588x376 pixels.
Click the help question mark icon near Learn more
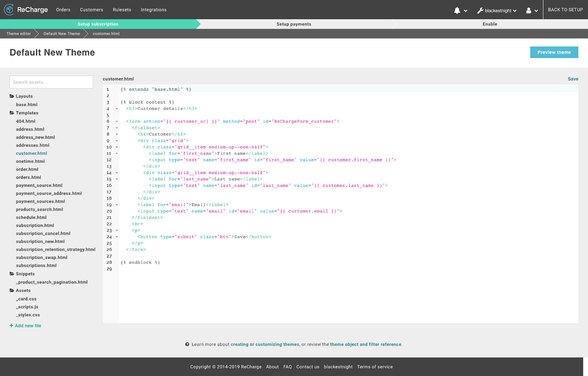(187, 344)
